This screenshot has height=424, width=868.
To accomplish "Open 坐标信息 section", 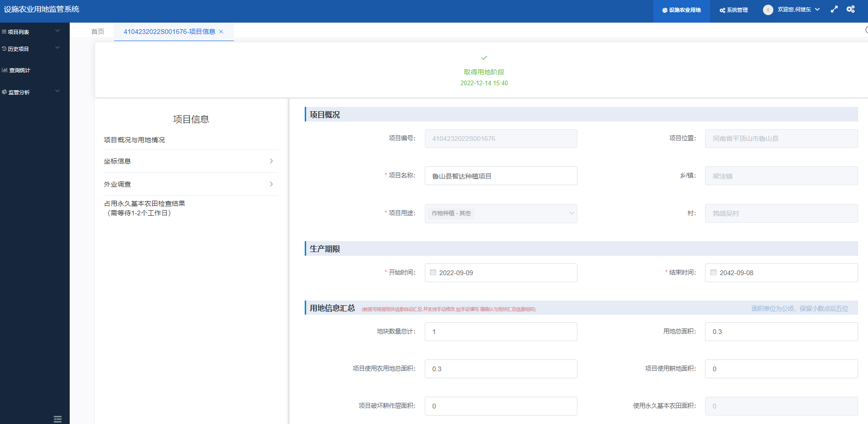I will [x=191, y=161].
